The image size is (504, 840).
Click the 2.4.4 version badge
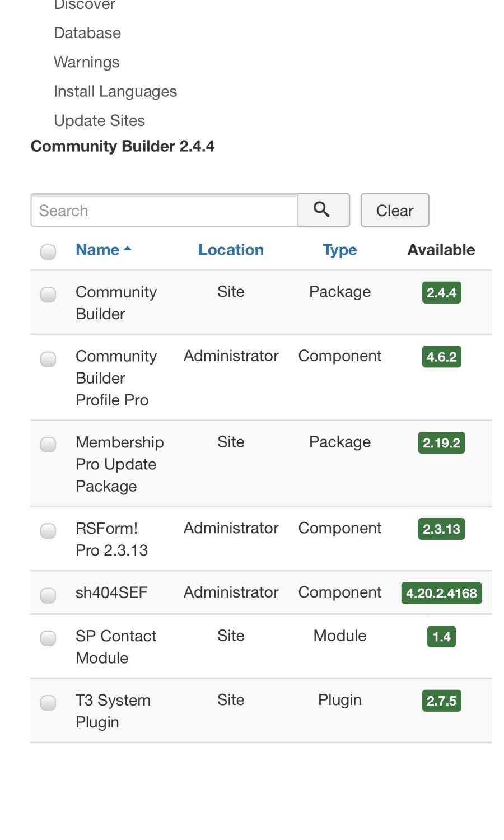[x=441, y=292]
